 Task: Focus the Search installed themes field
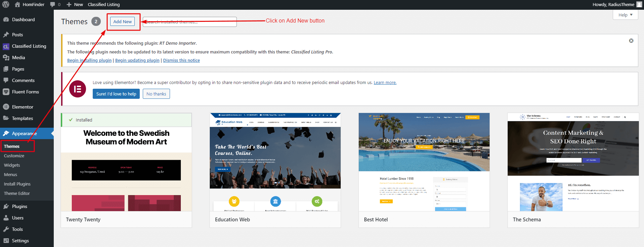point(190,22)
